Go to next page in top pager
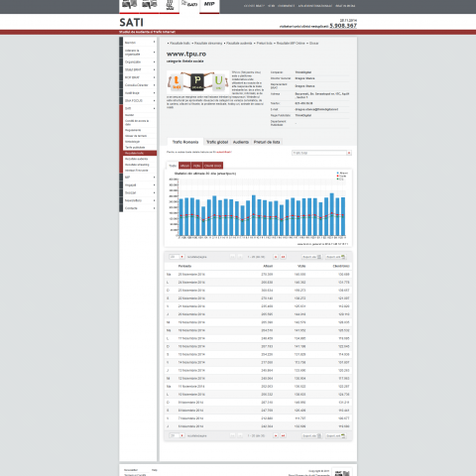 (x=276, y=257)
